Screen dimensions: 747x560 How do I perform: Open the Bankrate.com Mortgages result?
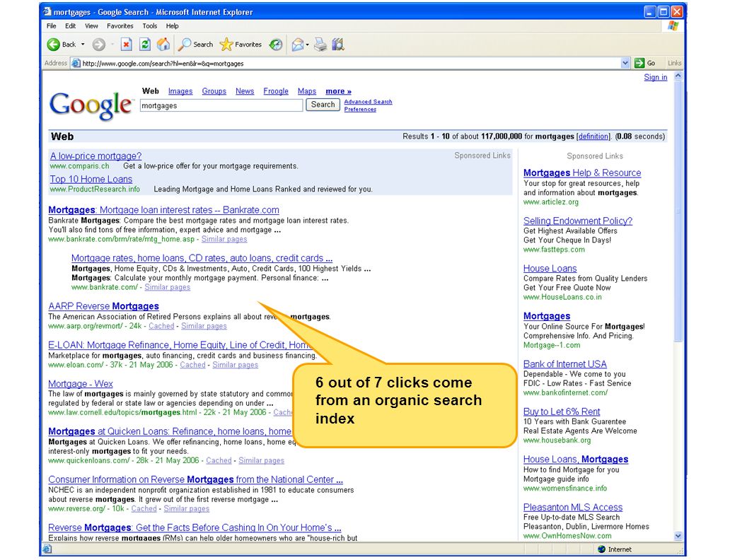(x=163, y=209)
